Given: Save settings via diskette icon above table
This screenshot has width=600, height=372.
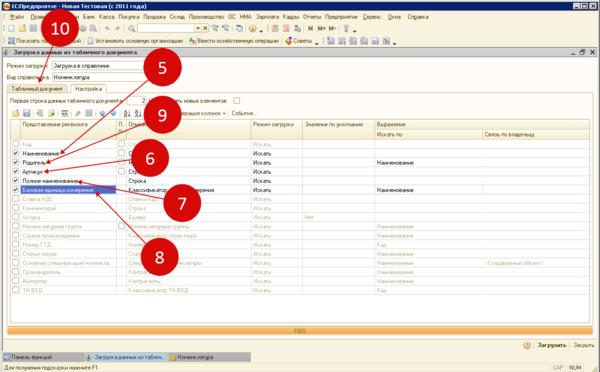Looking at the screenshot, I should click(26, 113).
